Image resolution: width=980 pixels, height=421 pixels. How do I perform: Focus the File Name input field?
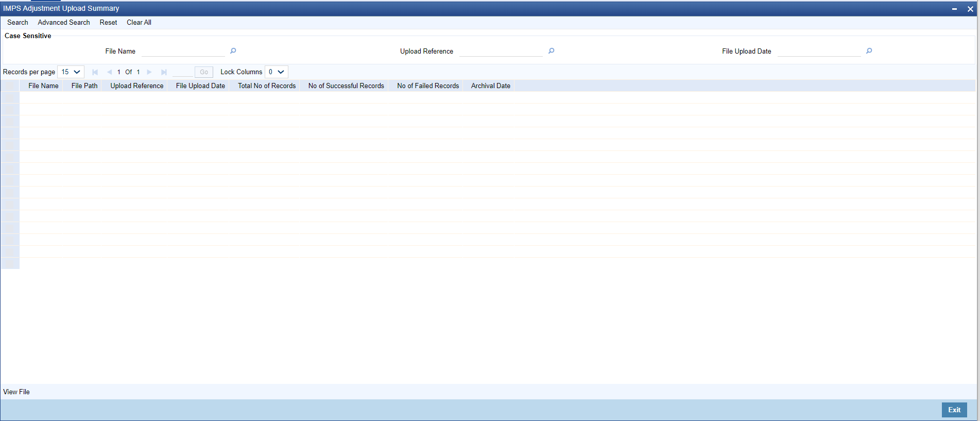[183, 52]
